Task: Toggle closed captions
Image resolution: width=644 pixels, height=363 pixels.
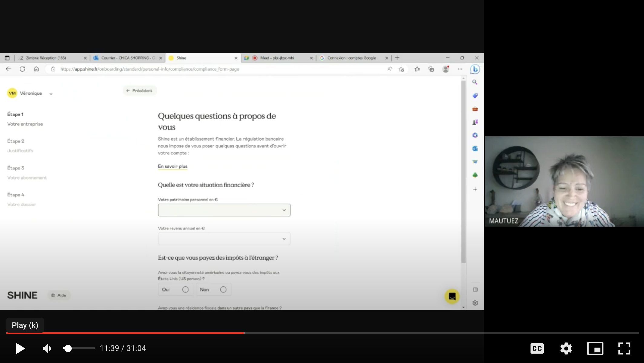Action: pos(537,348)
